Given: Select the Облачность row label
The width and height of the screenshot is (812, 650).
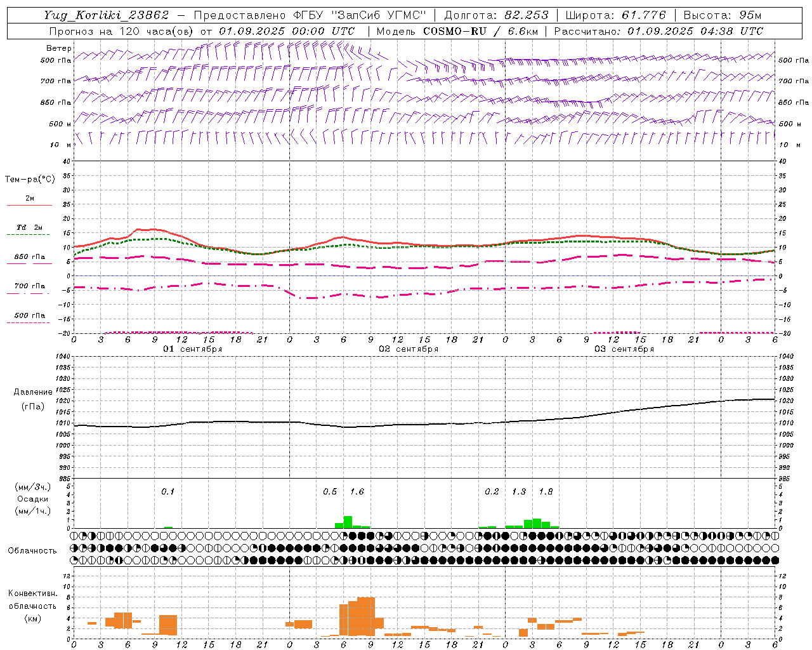Looking at the screenshot, I should click(32, 550).
